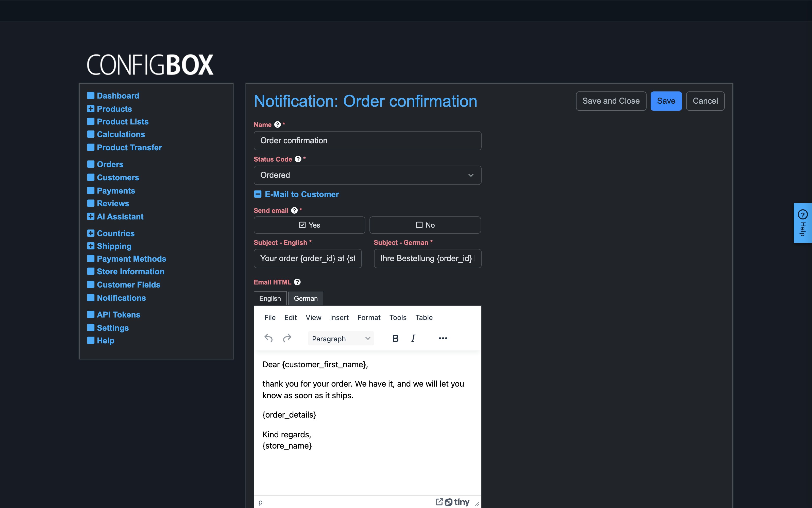Open the help tooltip next to Email HTML
The width and height of the screenshot is (812, 508).
pos(297,282)
